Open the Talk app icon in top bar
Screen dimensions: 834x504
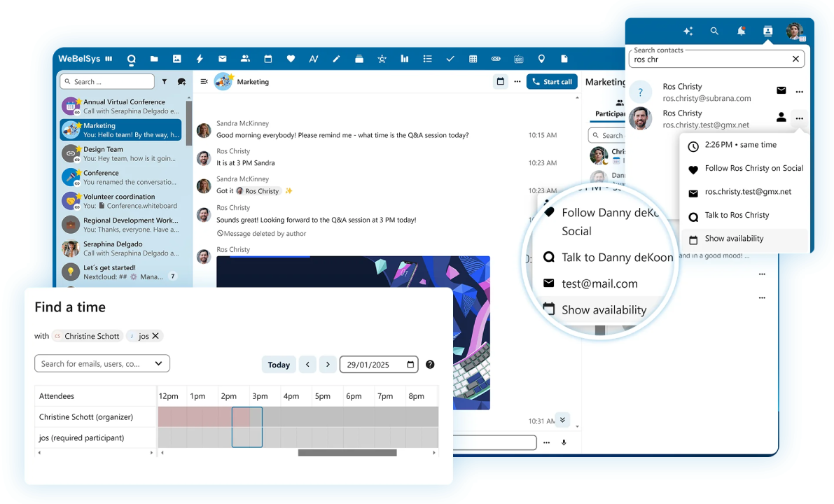131,59
